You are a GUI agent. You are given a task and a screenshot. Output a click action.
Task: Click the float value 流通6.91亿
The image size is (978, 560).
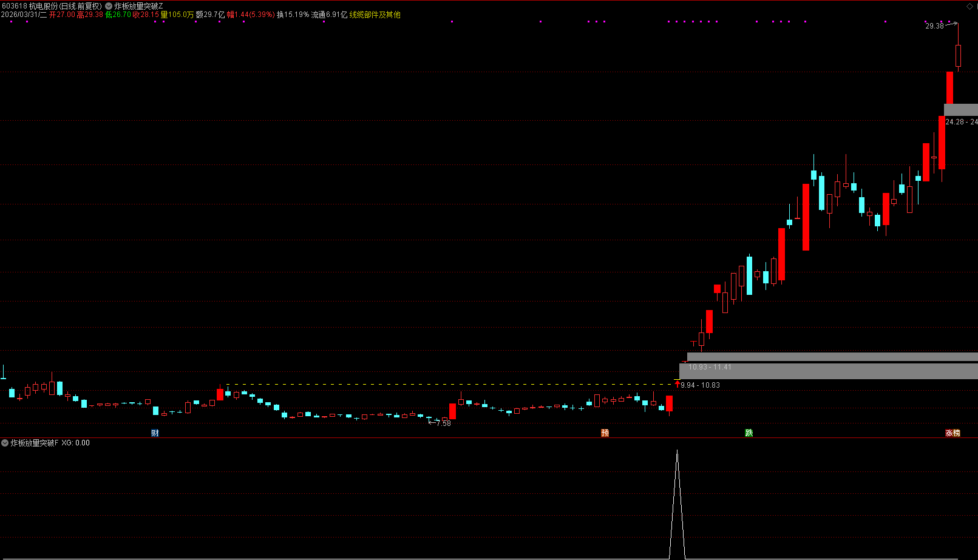330,15
